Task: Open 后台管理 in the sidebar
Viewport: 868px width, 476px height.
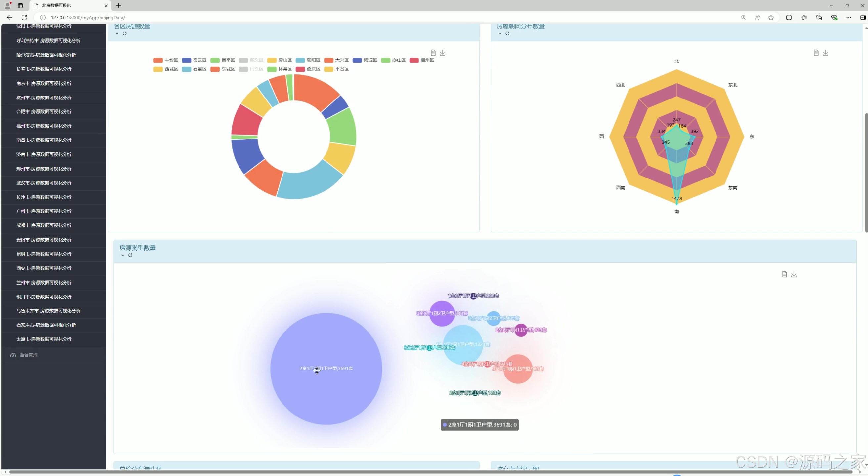Action: point(29,355)
